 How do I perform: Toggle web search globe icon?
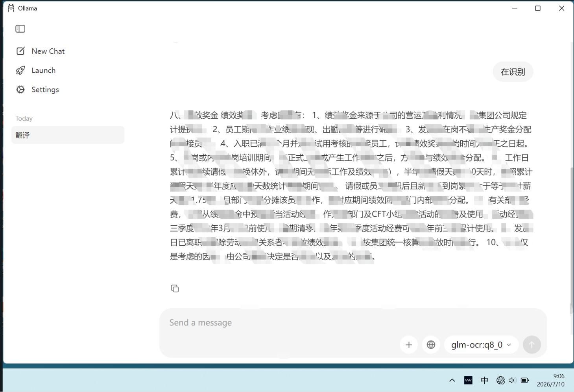click(431, 345)
